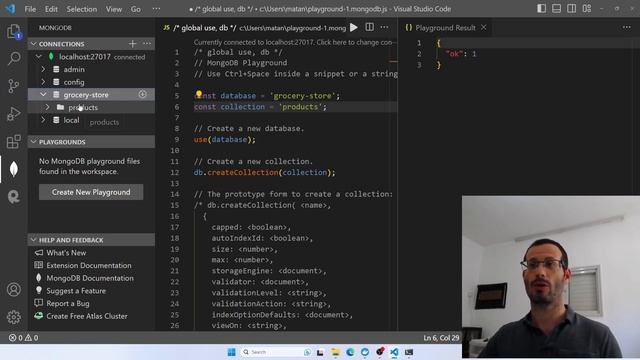Image resolution: width=640 pixels, height=360 pixels.
Task: Open the Explorer view in activity bar
Action: coord(14,32)
